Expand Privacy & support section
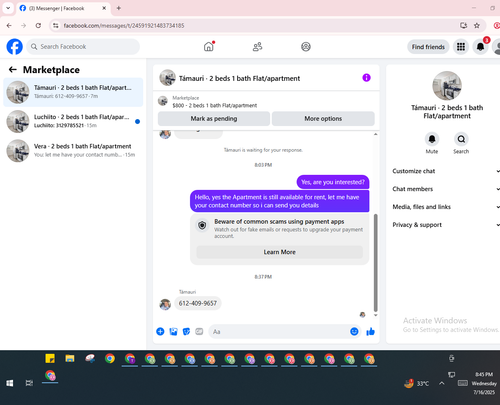The width and height of the screenshot is (500, 405). (446, 225)
